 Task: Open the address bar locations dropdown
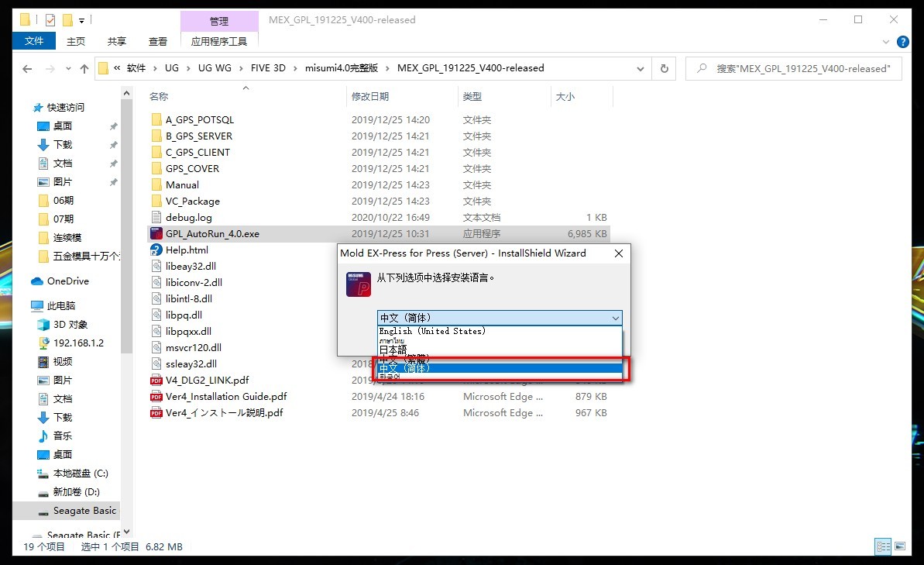(x=640, y=68)
